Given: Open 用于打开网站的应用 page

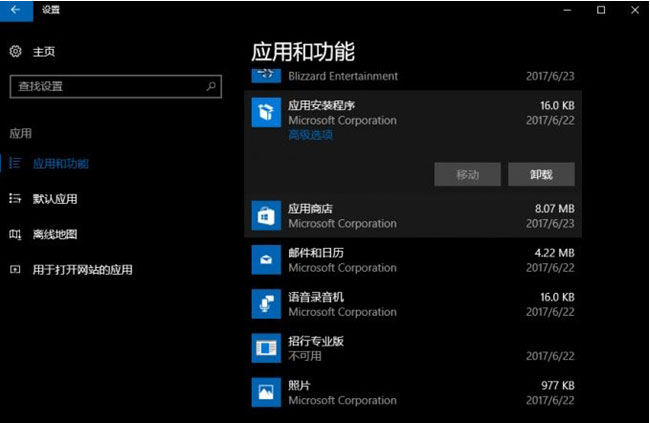Looking at the screenshot, I should pos(83,270).
